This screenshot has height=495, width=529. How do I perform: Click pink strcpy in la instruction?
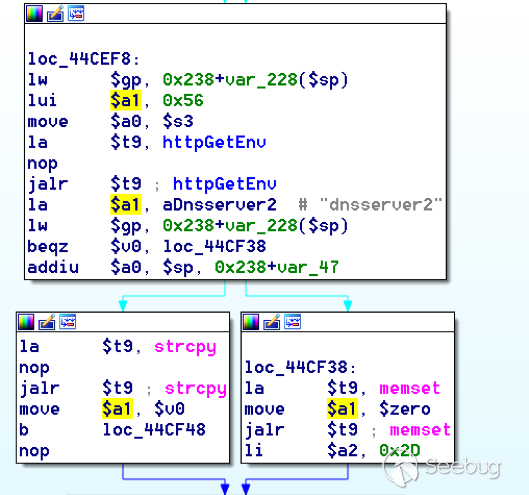tap(185, 347)
